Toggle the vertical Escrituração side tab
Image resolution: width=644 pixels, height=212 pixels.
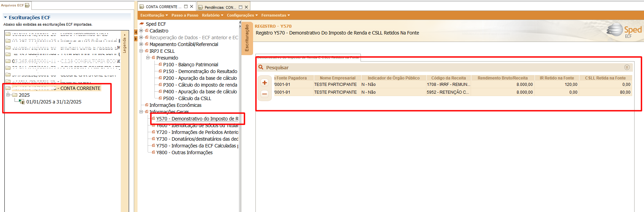tap(246, 38)
